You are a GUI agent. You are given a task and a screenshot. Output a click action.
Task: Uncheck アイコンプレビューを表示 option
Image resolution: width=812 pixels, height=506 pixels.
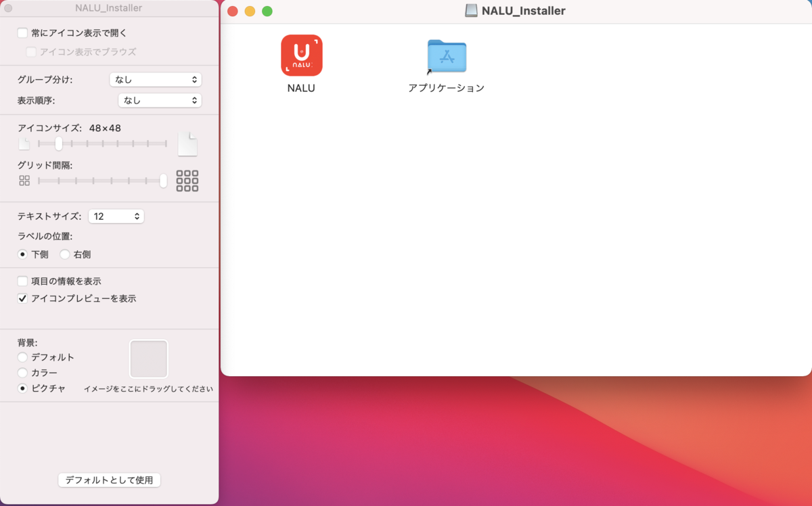[22, 298]
